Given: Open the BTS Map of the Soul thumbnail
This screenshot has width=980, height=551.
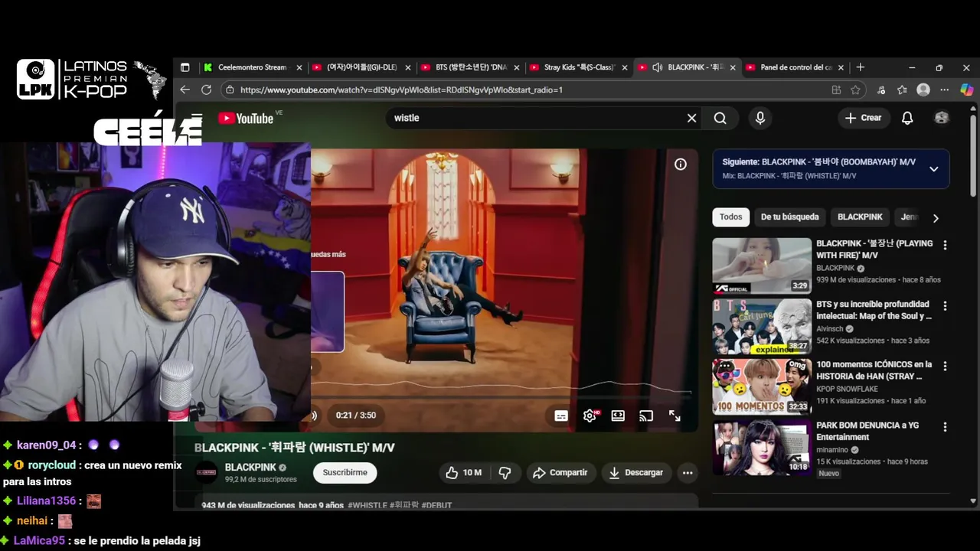Looking at the screenshot, I should (x=762, y=326).
